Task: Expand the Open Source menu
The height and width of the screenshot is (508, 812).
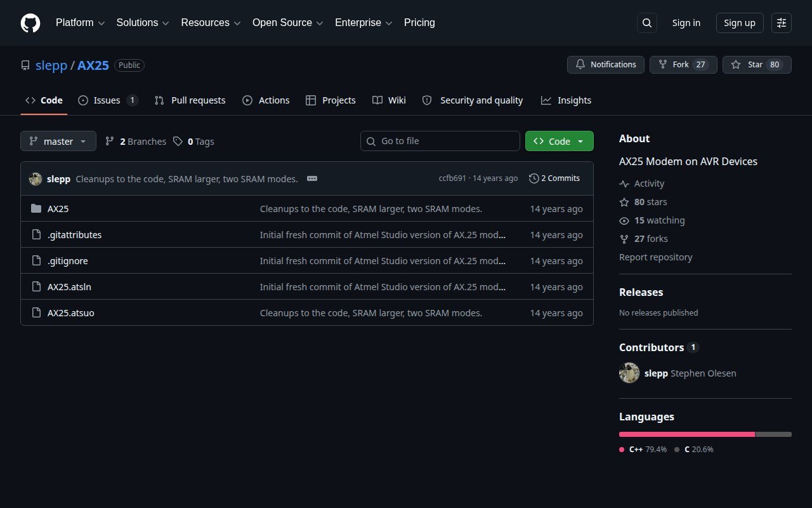Action: (x=288, y=23)
